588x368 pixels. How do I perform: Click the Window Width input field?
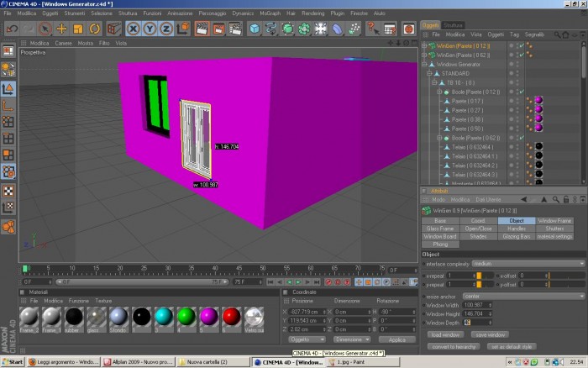tap(477, 305)
